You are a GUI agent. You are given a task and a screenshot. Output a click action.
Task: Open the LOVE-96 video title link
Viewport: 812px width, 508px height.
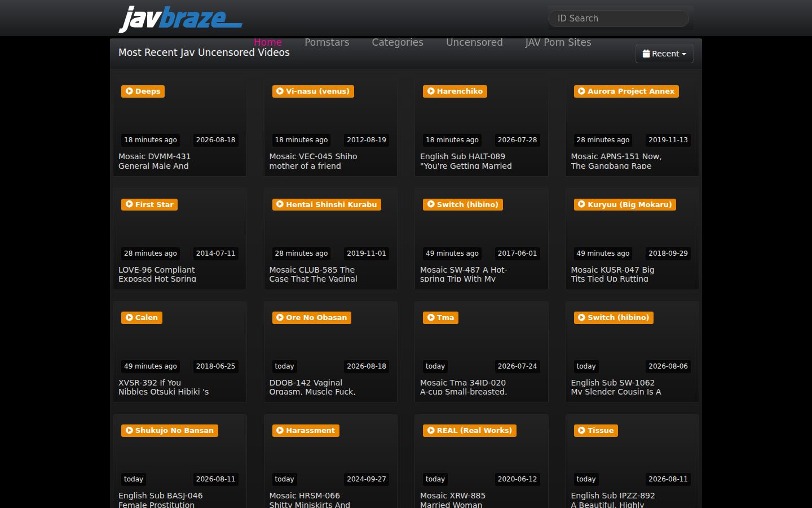157,274
